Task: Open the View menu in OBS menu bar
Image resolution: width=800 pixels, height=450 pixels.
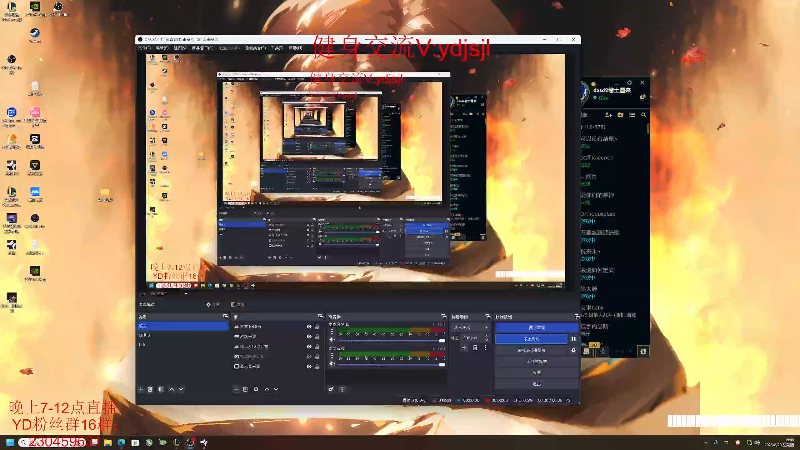Action: coord(180,48)
